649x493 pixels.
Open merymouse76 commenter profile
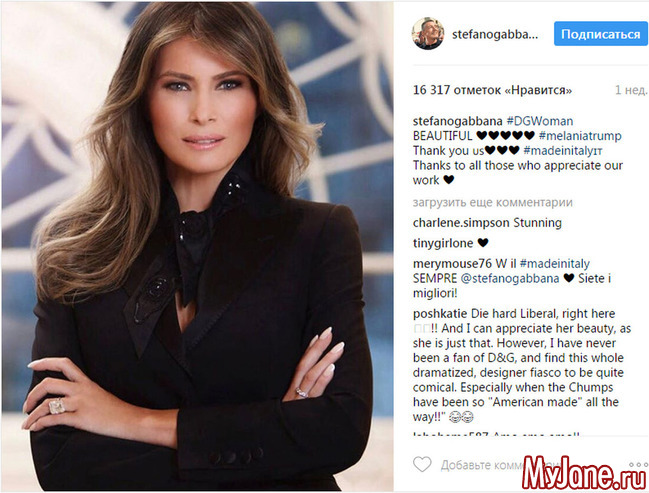click(x=452, y=263)
